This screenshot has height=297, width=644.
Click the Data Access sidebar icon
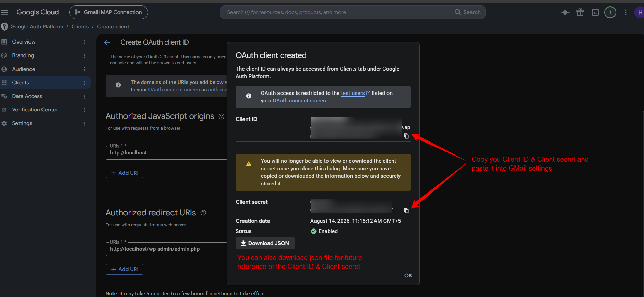click(4, 96)
